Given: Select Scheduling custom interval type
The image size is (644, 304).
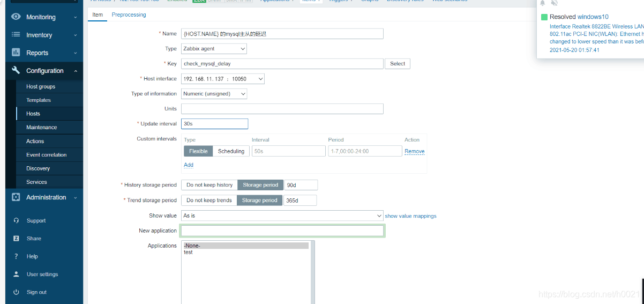Looking at the screenshot, I should coord(231,151).
